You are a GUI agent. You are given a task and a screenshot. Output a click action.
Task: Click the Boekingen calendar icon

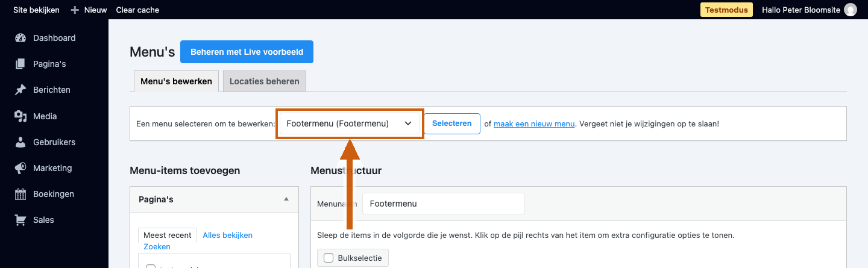(x=20, y=194)
